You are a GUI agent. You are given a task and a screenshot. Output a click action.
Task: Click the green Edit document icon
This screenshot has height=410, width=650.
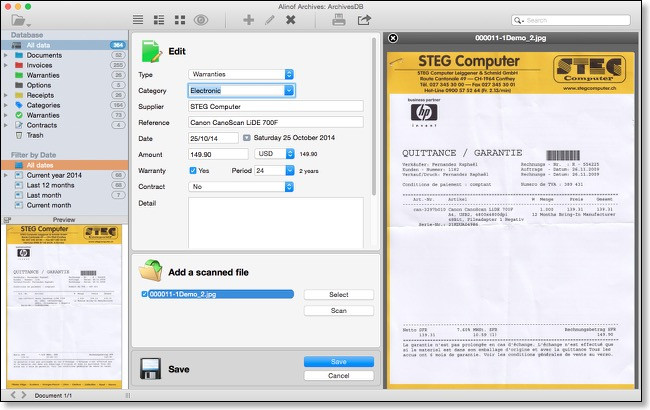pos(151,51)
